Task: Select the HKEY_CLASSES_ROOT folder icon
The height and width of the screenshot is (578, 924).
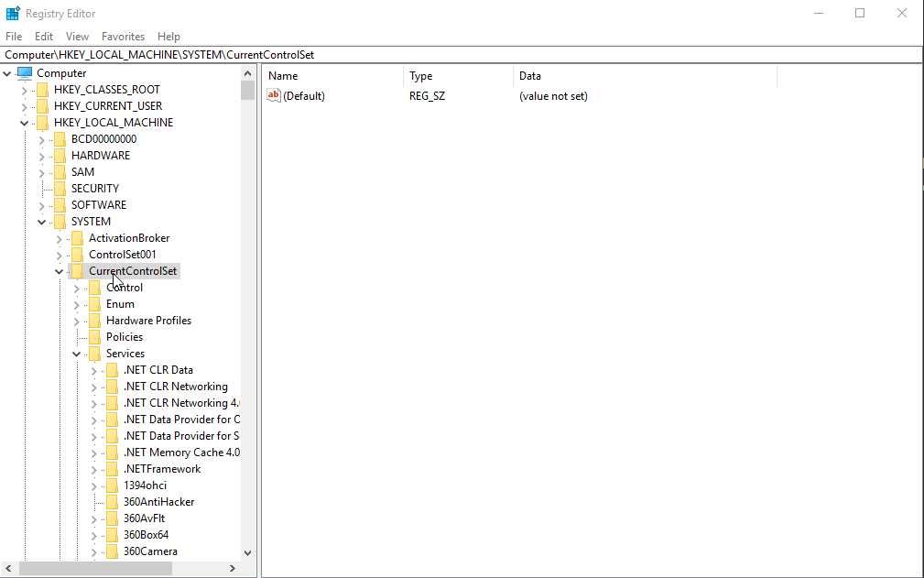Action: (42, 89)
